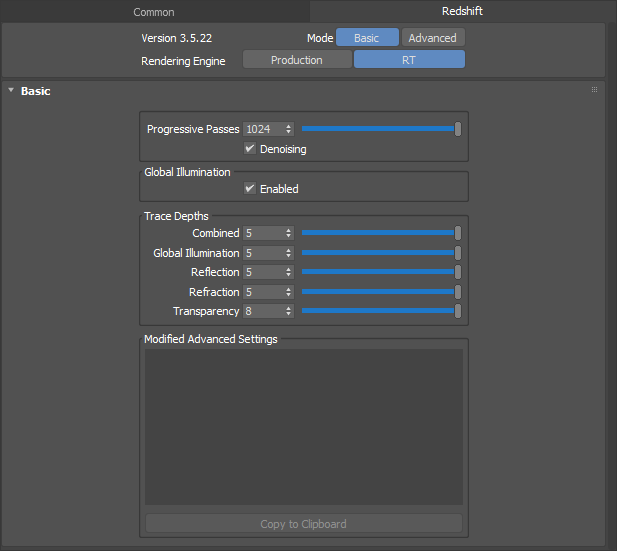
Task: Choose RT rendering engine
Action: (x=409, y=60)
